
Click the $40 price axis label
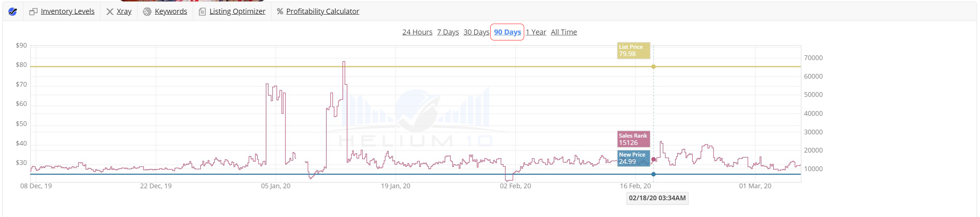tap(21, 144)
